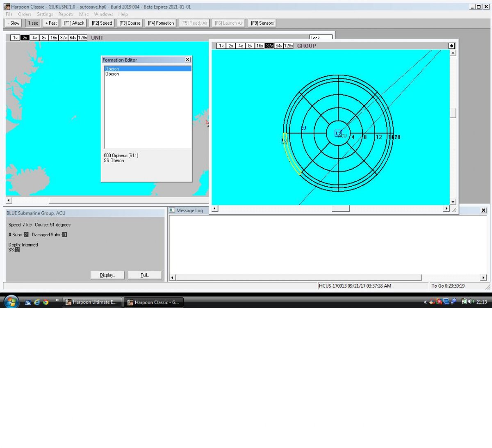Click the GROUP window scroll down arrow

click(x=453, y=202)
